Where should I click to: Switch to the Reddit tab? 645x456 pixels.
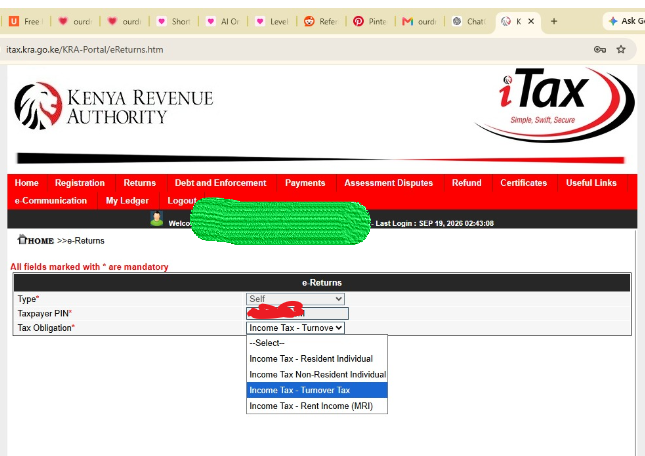point(321,21)
